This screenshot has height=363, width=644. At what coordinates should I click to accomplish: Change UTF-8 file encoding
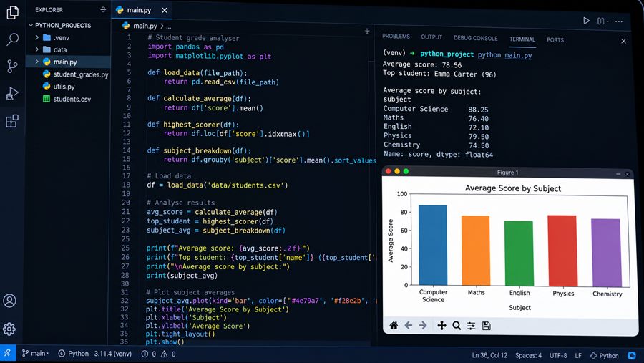tap(558, 355)
